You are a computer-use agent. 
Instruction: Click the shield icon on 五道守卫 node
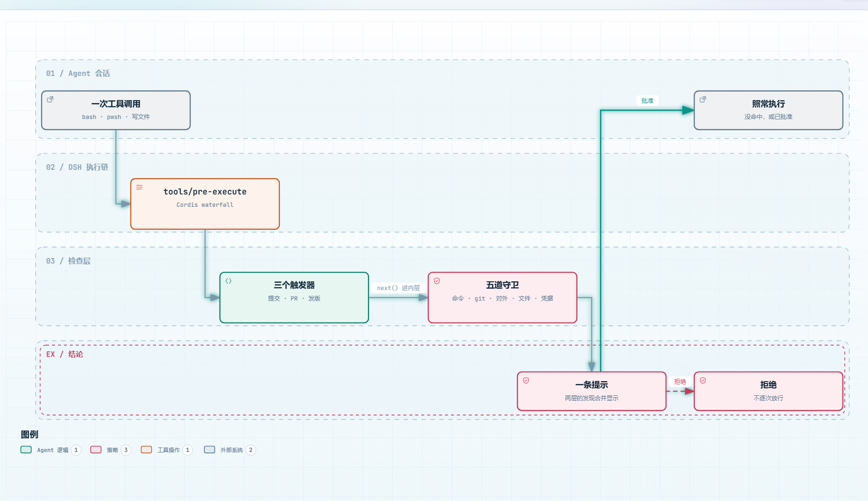(437, 281)
